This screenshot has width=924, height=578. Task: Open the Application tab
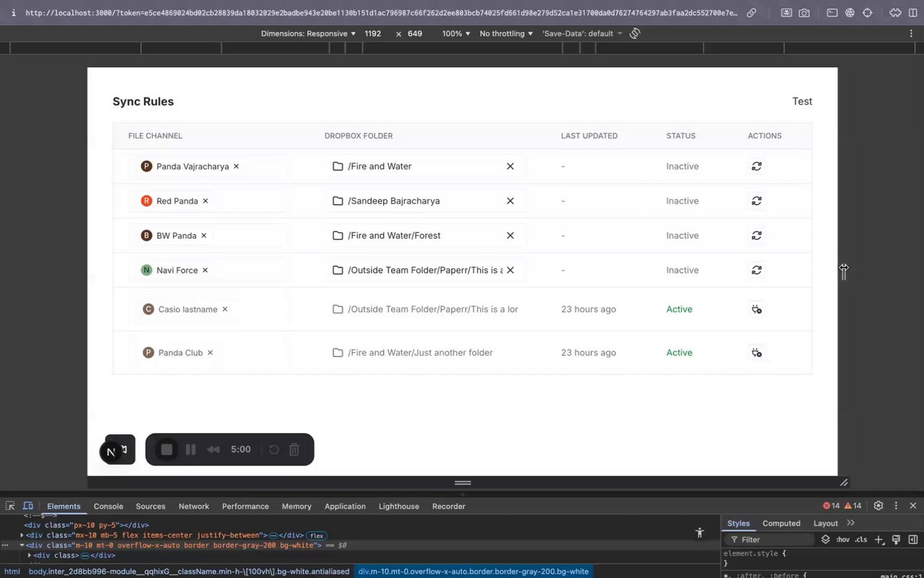345,507
